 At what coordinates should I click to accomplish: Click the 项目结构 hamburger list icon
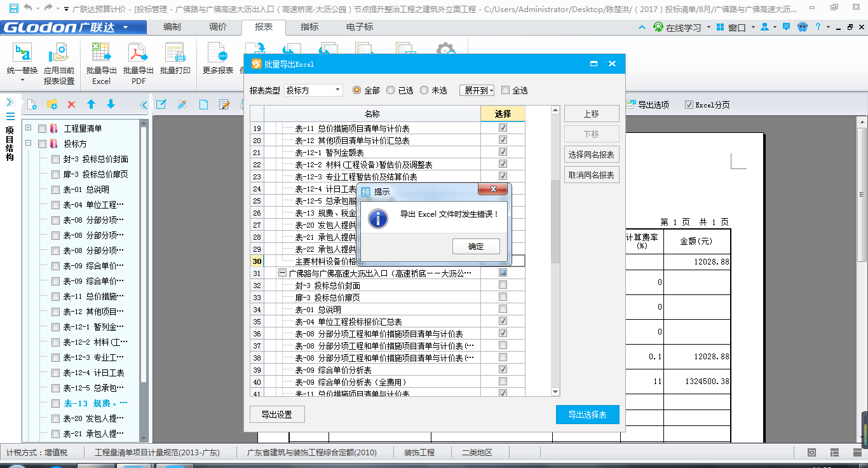pos(10,116)
